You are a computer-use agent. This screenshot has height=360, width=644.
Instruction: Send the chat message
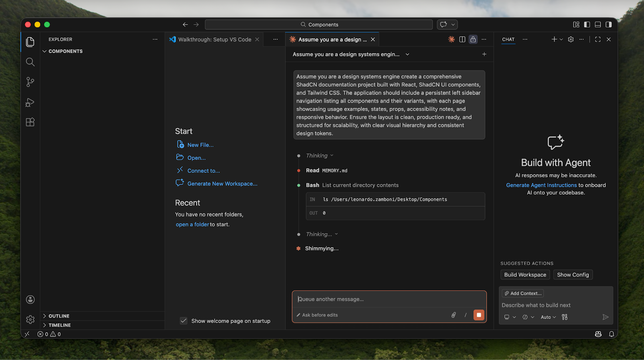pyautogui.click(x=605, y=317)
